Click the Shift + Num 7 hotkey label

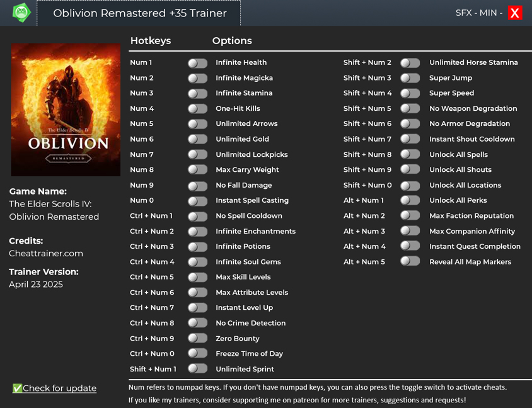tap(367, 139)
